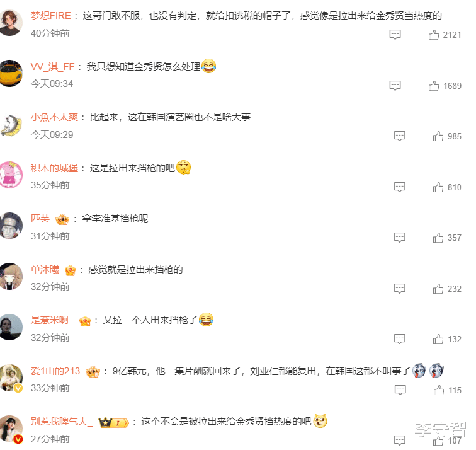Reply to 小魚不太爽's comment

pos(399,136)
